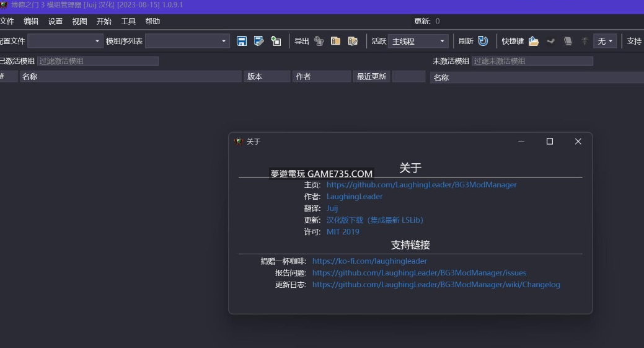Open the 工具 menu
This screenshot has width=644, height=348.
[x=128, y=21]
